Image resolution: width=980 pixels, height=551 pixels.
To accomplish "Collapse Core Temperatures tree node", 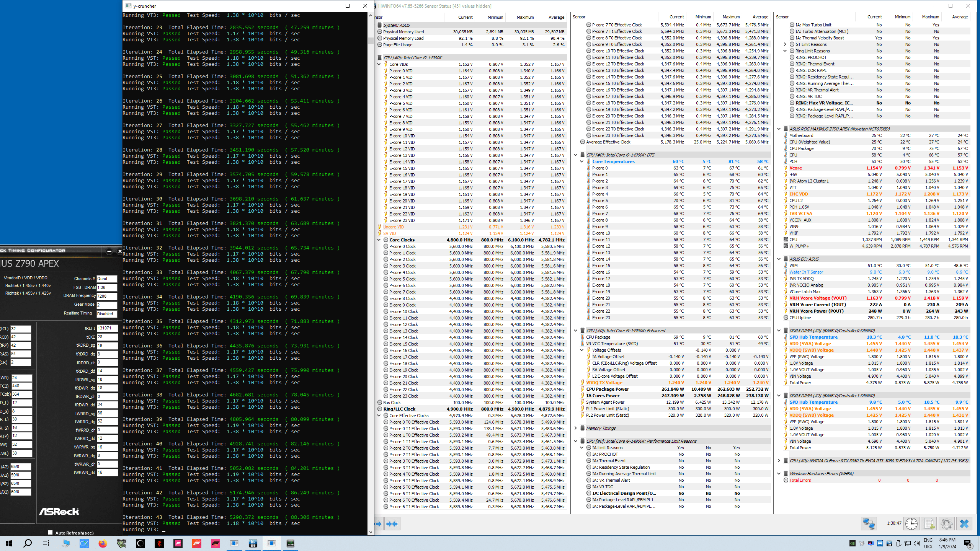I will coord(582,161).
